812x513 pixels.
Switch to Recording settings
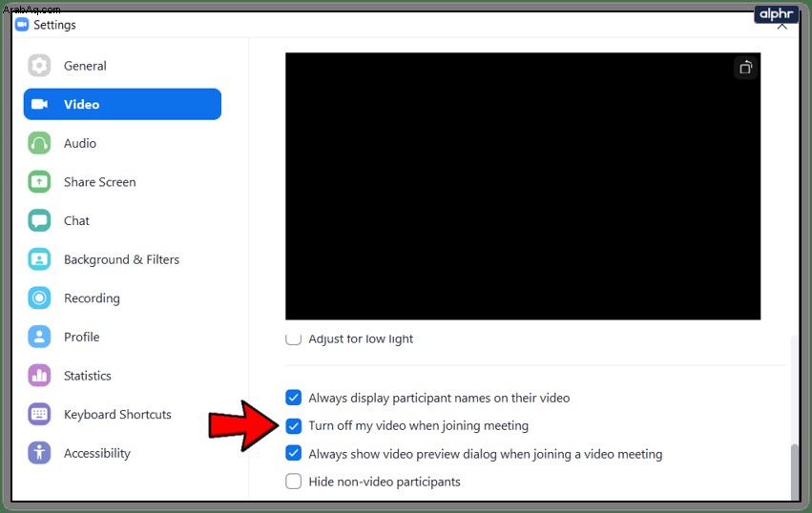pos(122,298)
